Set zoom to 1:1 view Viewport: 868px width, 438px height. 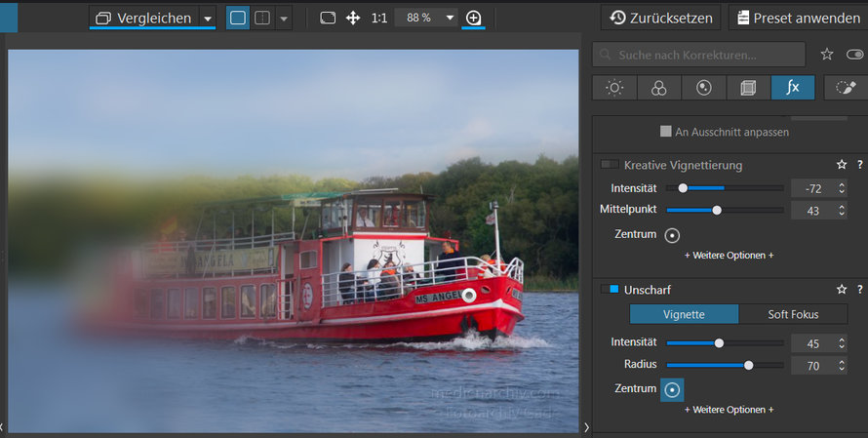pyautogui.click(x=379, y=19)
